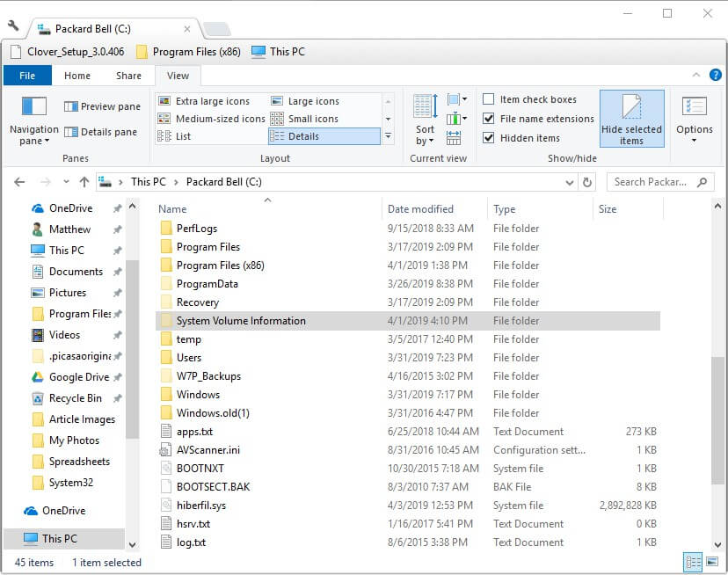Image resolution: width=728 pixels, height=575 pixels.
Task: Click the Search Packard Bell field
Action: 659,182
